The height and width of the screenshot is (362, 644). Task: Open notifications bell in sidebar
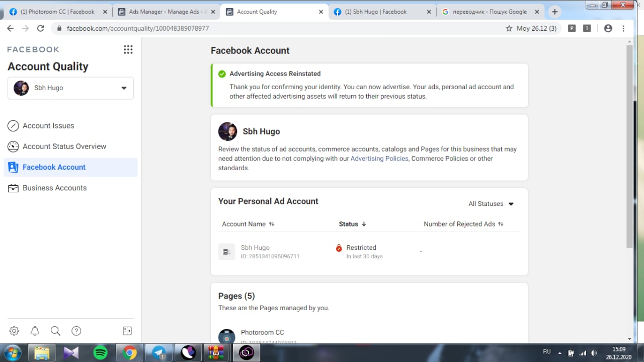click(x=35, y=331)
